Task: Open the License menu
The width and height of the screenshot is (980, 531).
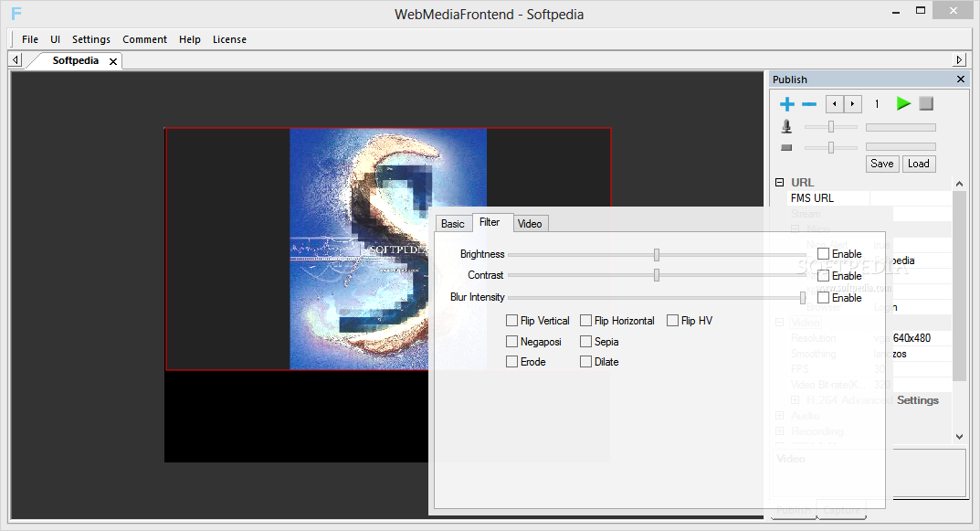Action: (229, 39)
